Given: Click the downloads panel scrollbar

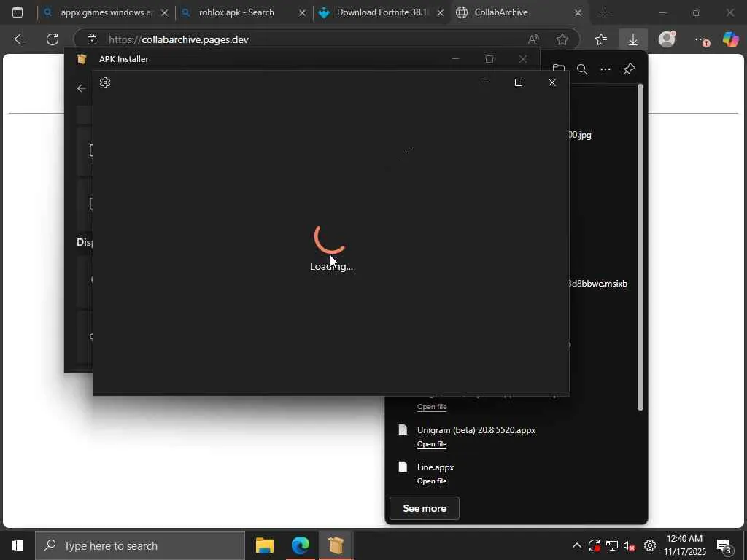Looking at the screenshot, I should coord(640,248).
